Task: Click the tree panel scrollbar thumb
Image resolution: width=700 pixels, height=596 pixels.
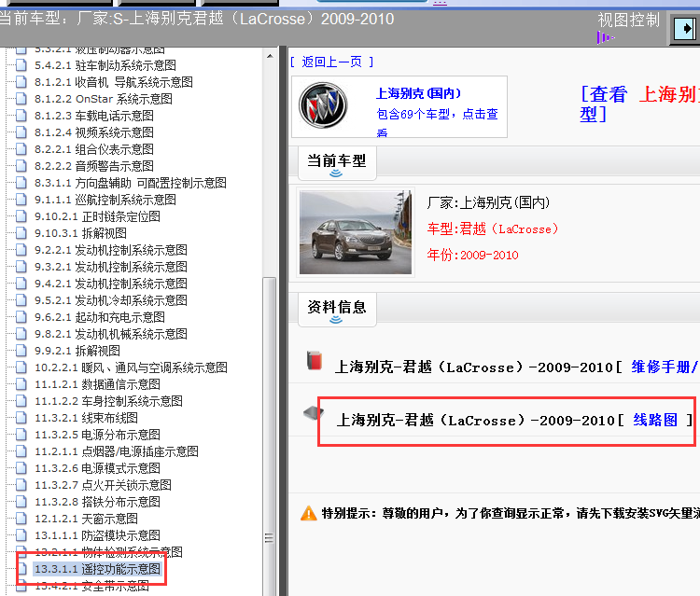Action: click(269, 437)
